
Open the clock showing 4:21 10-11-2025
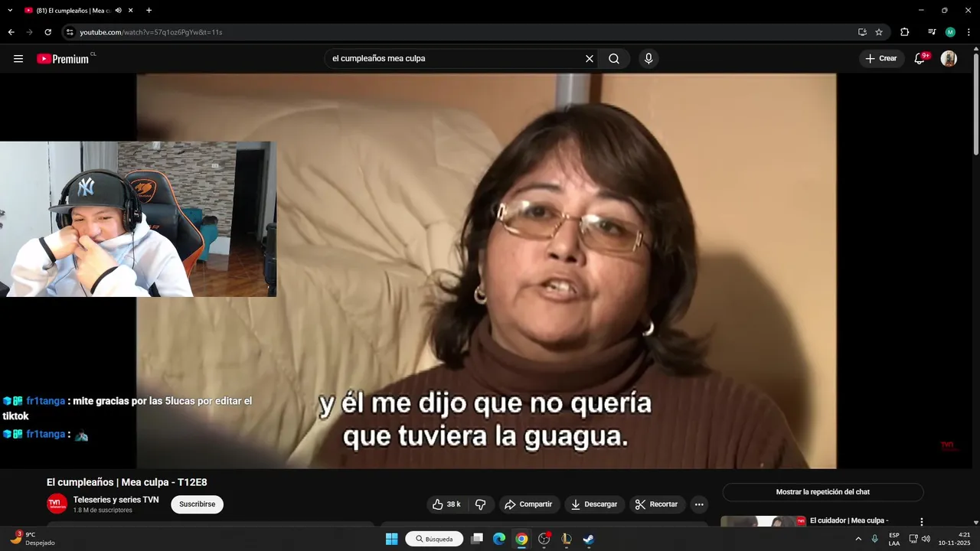955,539
